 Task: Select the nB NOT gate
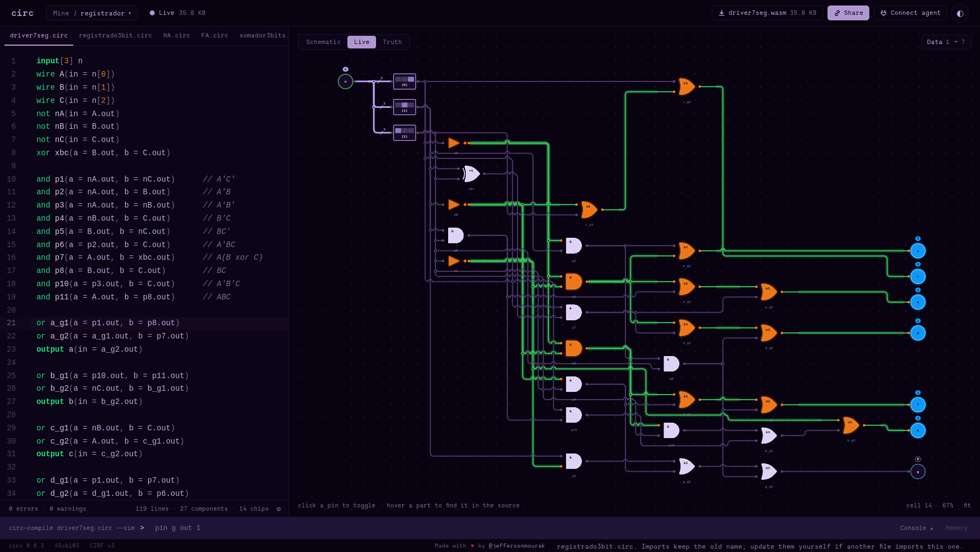[454, 205]
